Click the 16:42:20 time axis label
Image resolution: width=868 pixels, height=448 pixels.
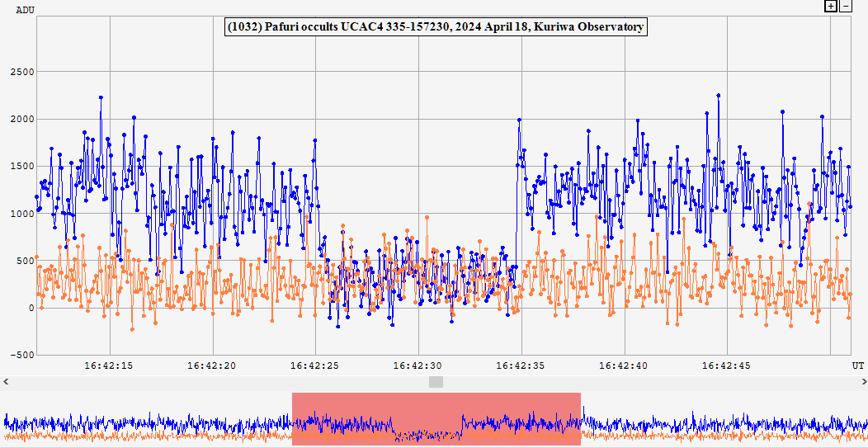coord(213,365)
